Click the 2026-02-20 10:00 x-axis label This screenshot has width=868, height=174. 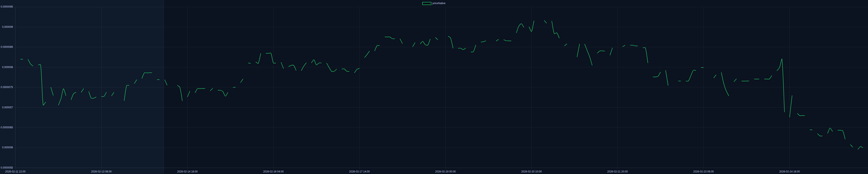531,172
